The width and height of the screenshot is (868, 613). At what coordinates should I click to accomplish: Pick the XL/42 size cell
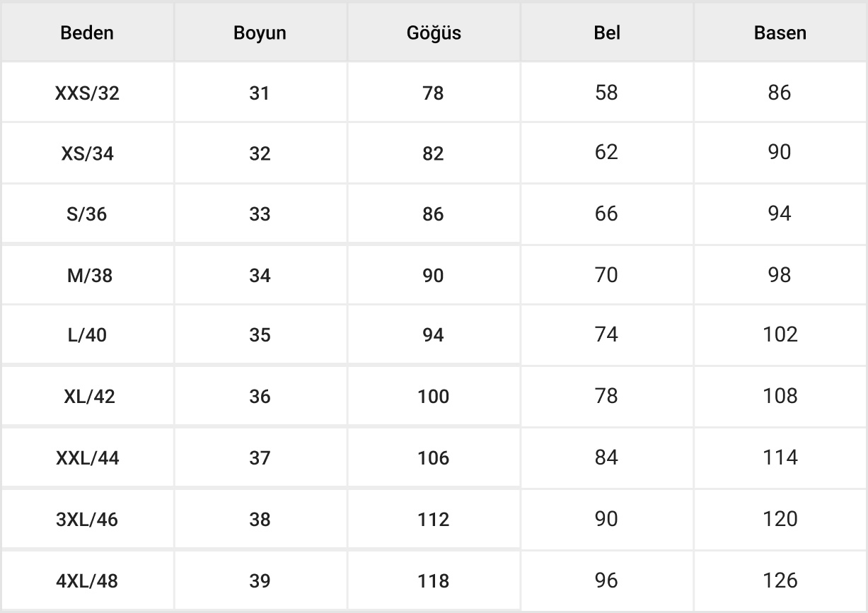pyautogui.click(x=87, y=397)
